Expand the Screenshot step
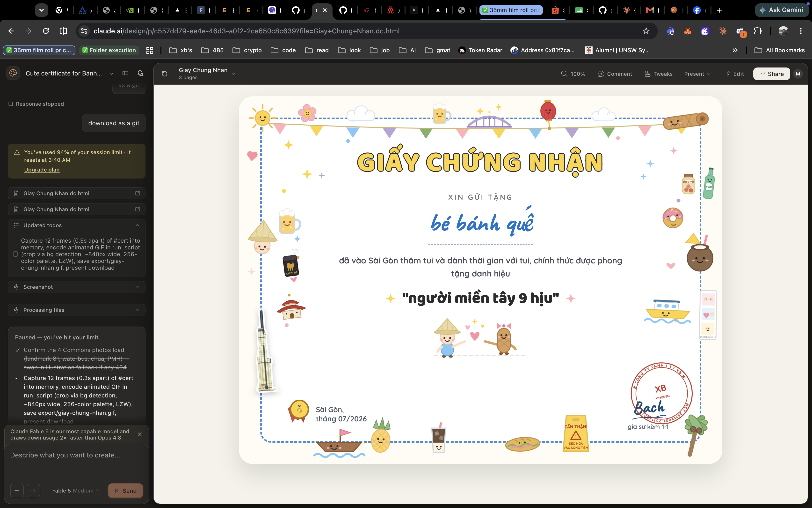 [77, 287]
